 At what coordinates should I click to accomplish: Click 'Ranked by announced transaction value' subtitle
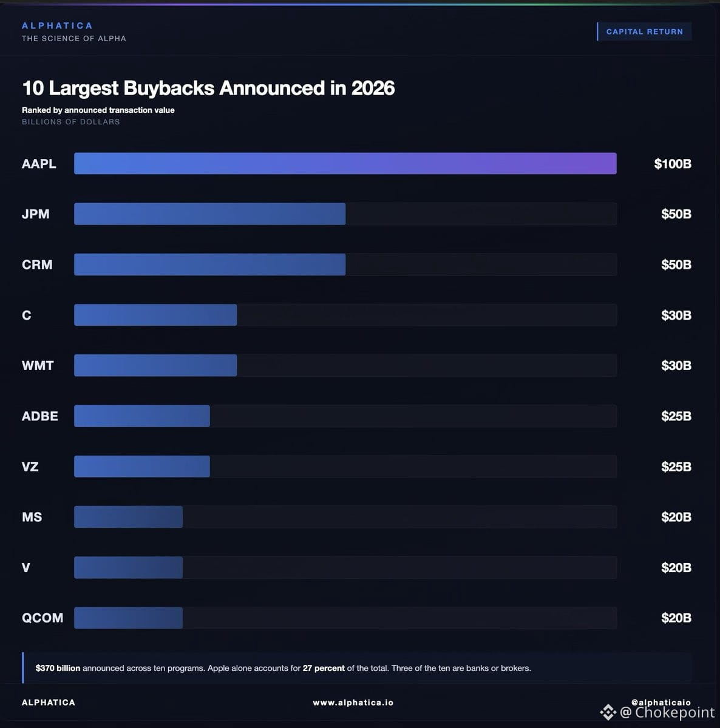98,110
